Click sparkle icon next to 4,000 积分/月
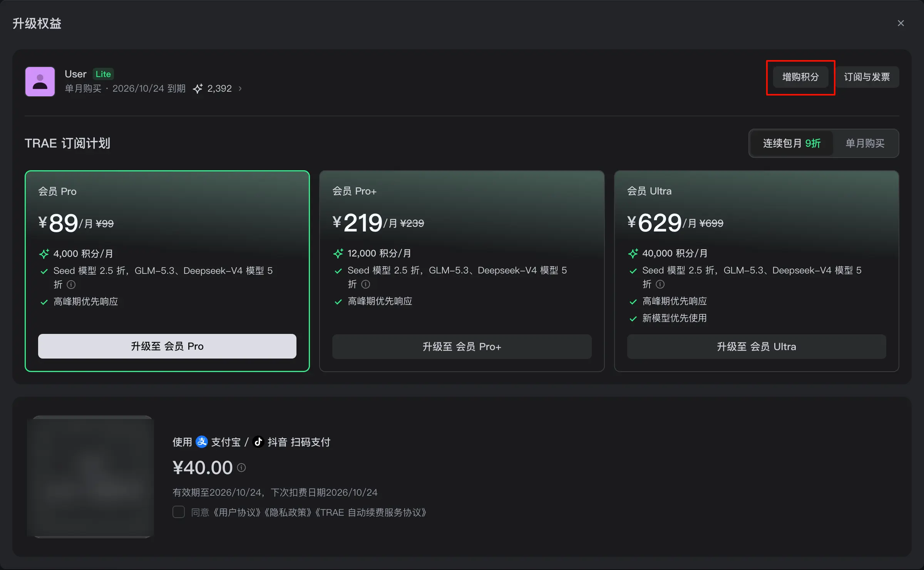 coord(44,254)
